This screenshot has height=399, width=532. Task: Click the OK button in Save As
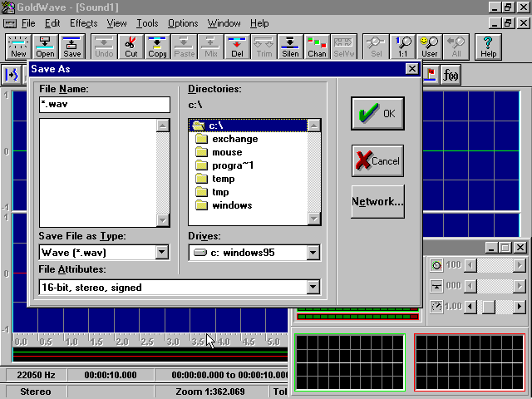[377, 114]
